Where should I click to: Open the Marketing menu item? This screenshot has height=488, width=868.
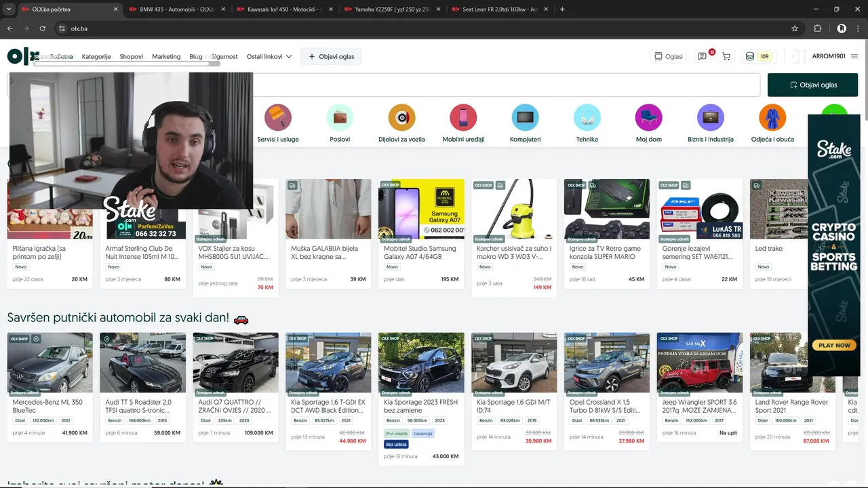coord(166,57)
